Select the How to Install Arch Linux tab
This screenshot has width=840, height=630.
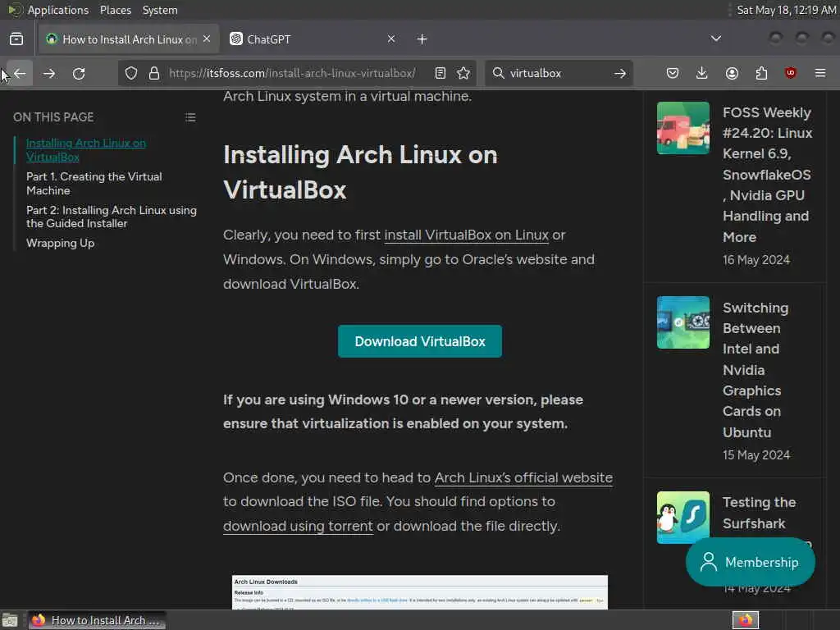tap(129, 39)
